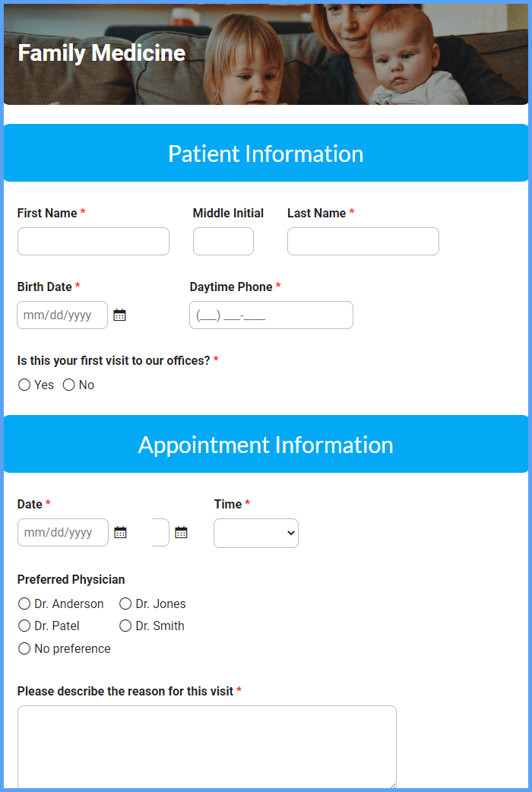Click the reason for visit text area
The image size is (532, 792).
(207, 748)
